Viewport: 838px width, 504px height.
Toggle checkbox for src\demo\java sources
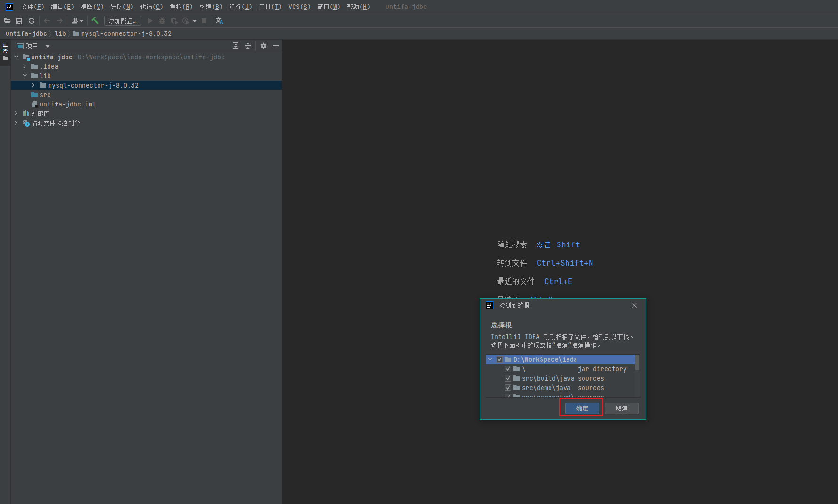click(x=508, y=388)
